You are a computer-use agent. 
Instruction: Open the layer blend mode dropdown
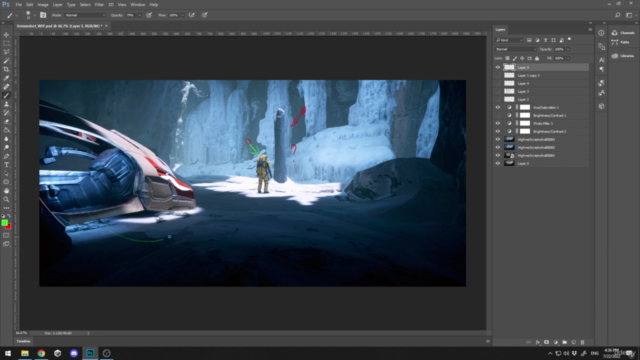(x=516, y=49)
